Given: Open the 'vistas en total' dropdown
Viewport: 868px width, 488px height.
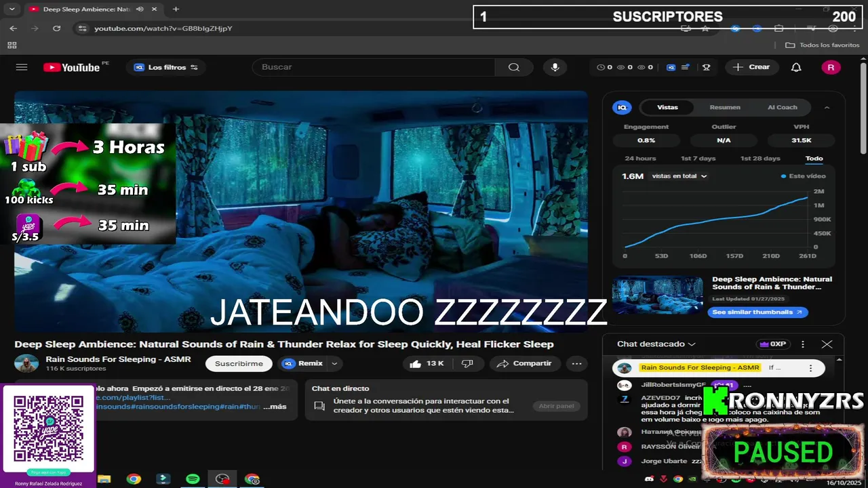Looking at the screenshot, I should pyautogui.click(x=679, y=176).
